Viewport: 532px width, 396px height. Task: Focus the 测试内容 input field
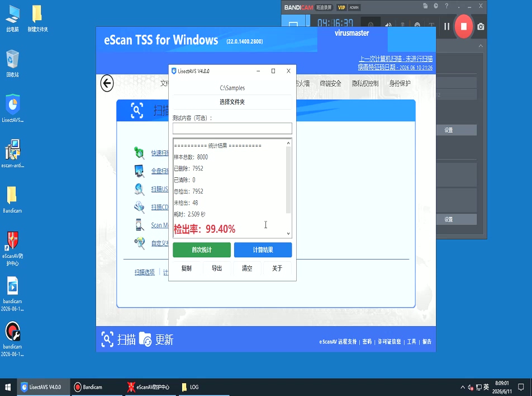(232, 129)
